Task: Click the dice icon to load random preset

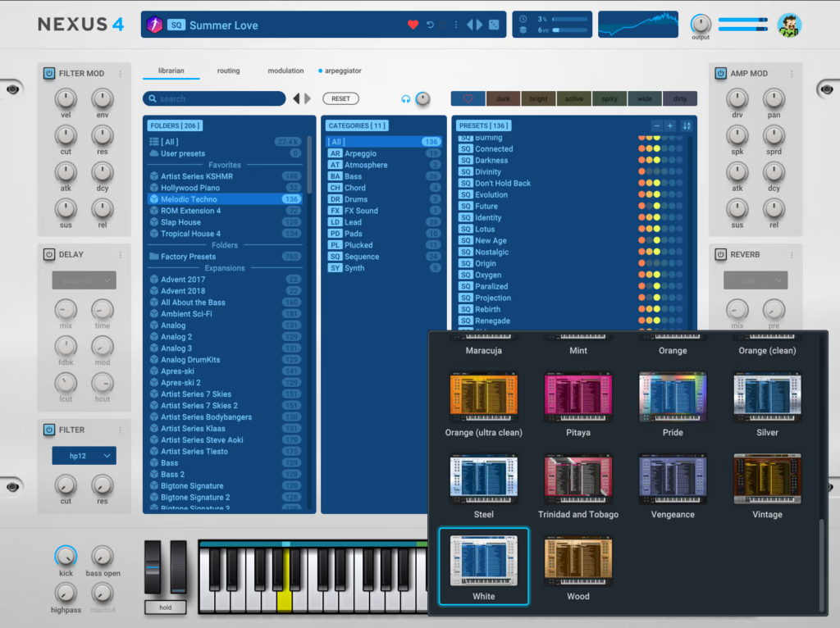Action: [495, 25]
